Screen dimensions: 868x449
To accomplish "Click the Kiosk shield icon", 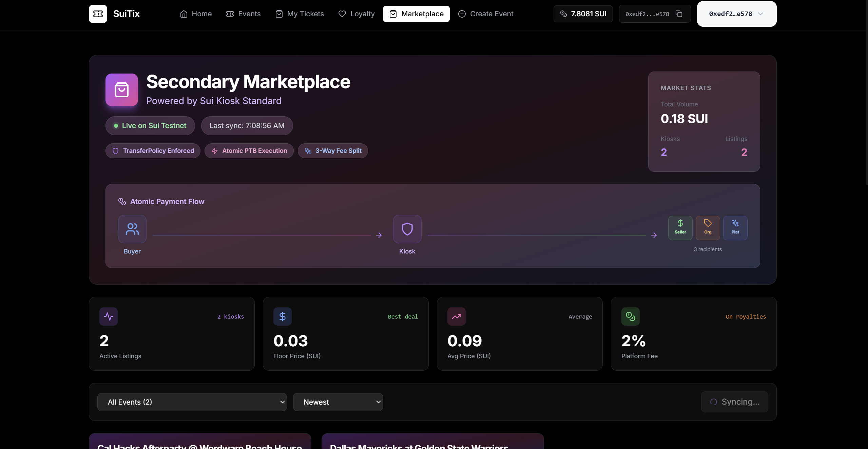I will pos(407,229).
